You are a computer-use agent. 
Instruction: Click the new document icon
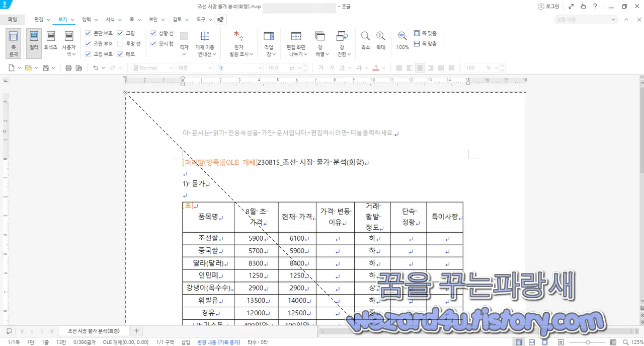12,67
